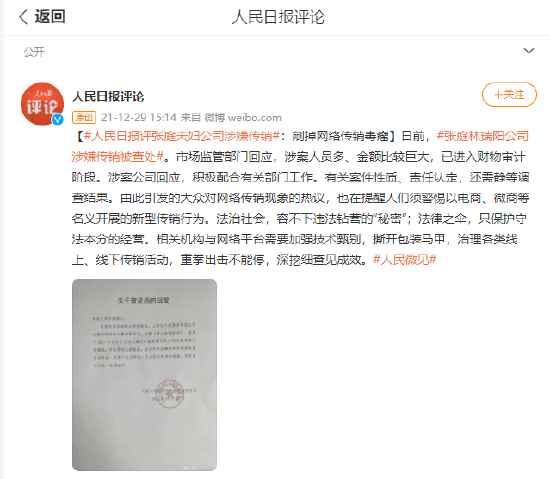Tap the back arrow icon
Image resolution: width=550 pixels, height=479 pixels.
point(23,16)
